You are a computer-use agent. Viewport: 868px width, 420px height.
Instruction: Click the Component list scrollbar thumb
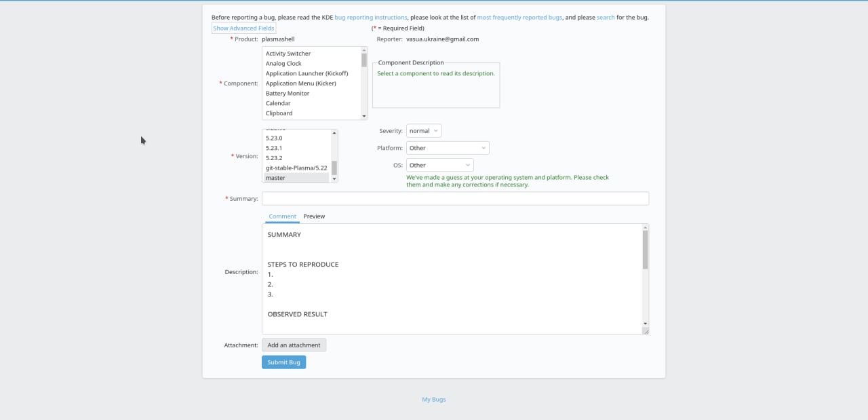364,60
